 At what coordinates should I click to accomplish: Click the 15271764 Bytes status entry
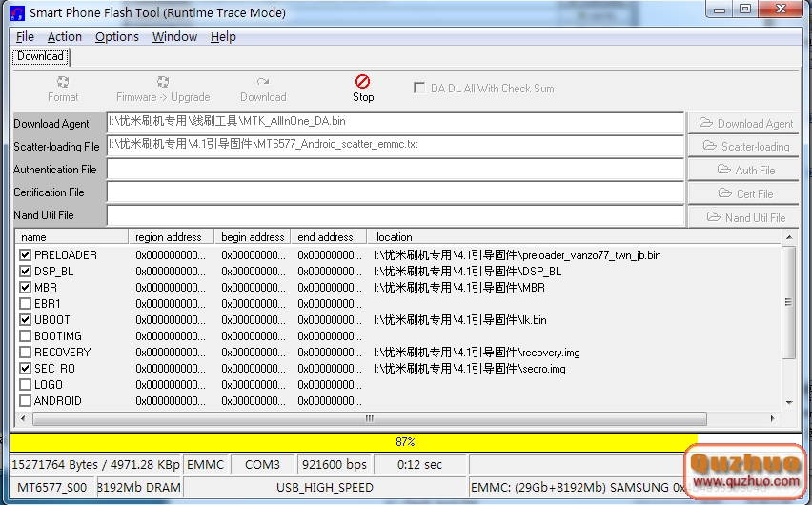pos(95,465)
